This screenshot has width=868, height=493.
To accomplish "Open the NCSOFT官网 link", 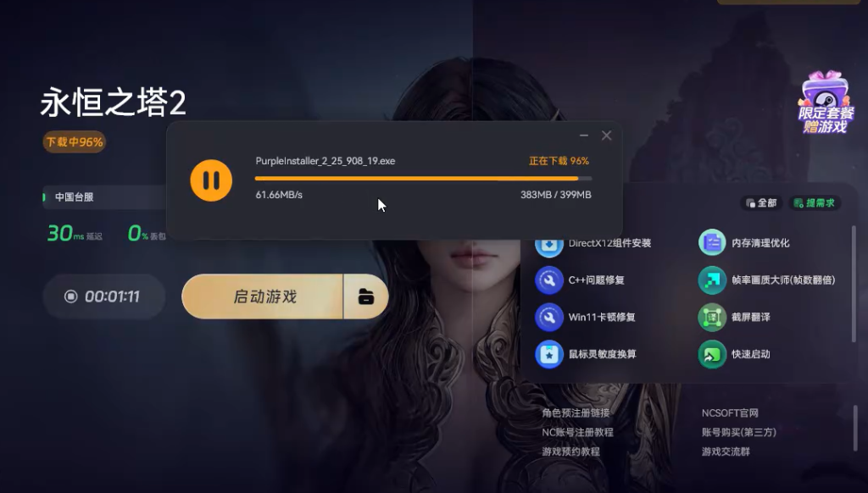I will pyautogui.click(x=730, y=413).
